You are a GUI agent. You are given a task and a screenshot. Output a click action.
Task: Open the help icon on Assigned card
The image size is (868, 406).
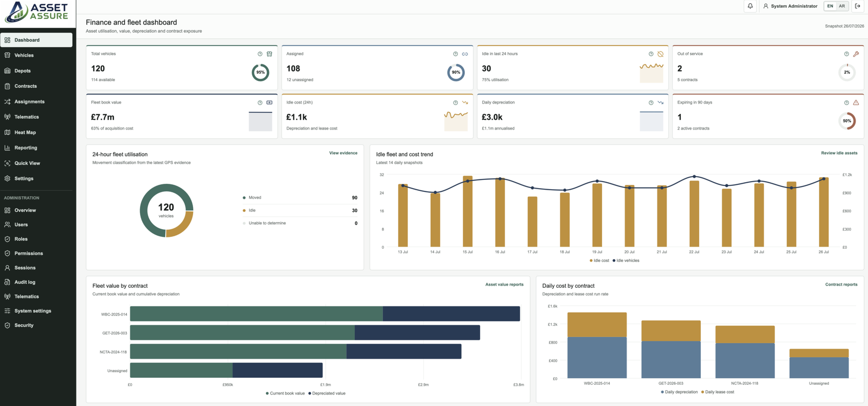tap(455, 54)
